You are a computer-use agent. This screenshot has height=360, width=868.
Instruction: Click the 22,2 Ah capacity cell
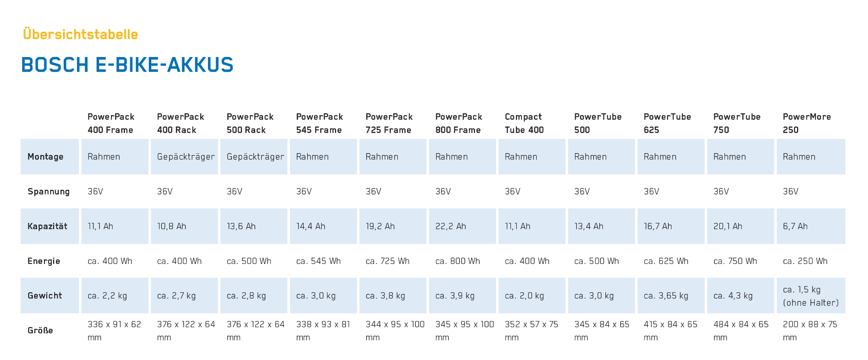tap(462, 226)
